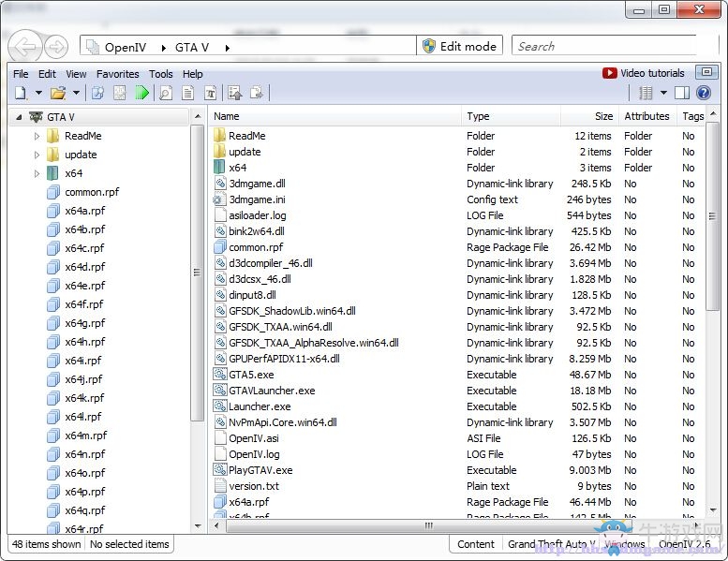Click the x64 archive folder icon in list
The width and height of the screenshot is (728, 561).
pyautogui.click(x=219, y=167)
